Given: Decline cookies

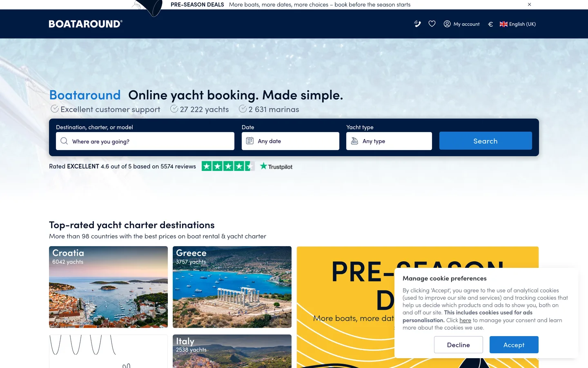Looking at the screenshot, I should [459, 345].
